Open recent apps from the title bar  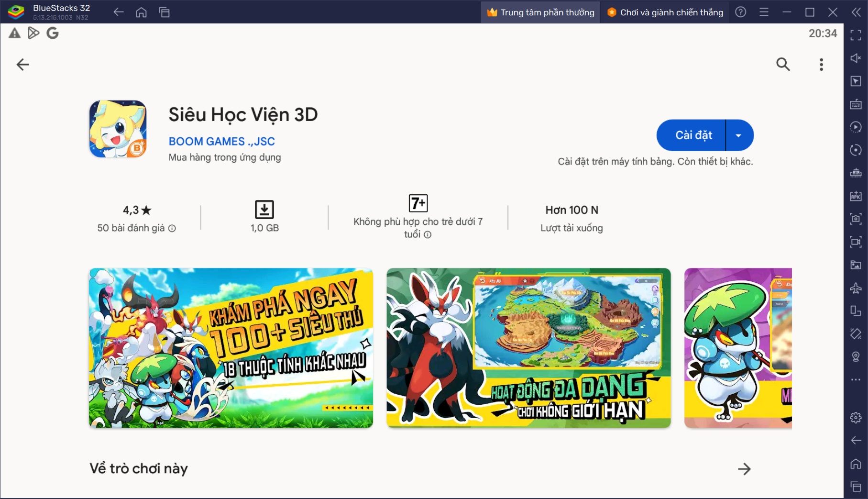(x=164, y=12)
